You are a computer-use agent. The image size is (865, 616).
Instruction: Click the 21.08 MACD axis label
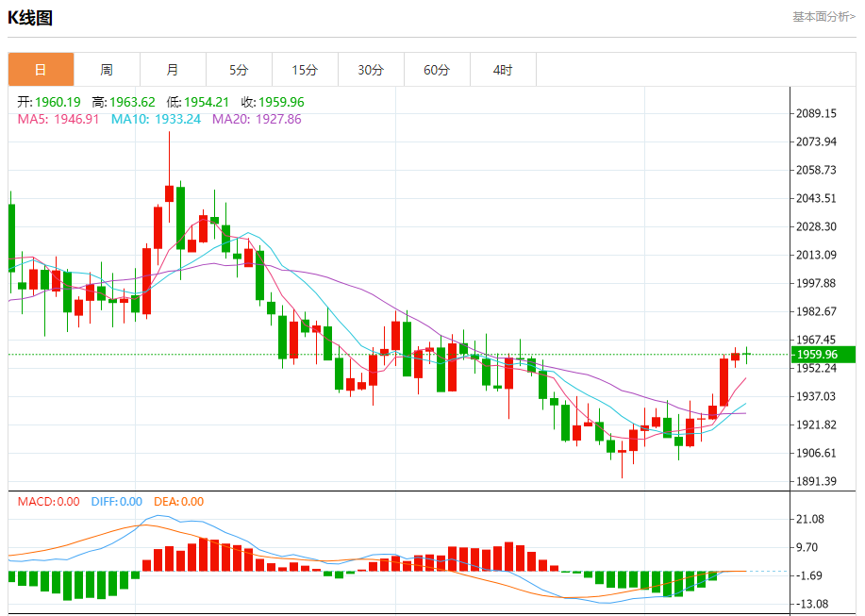pos(810,519)
